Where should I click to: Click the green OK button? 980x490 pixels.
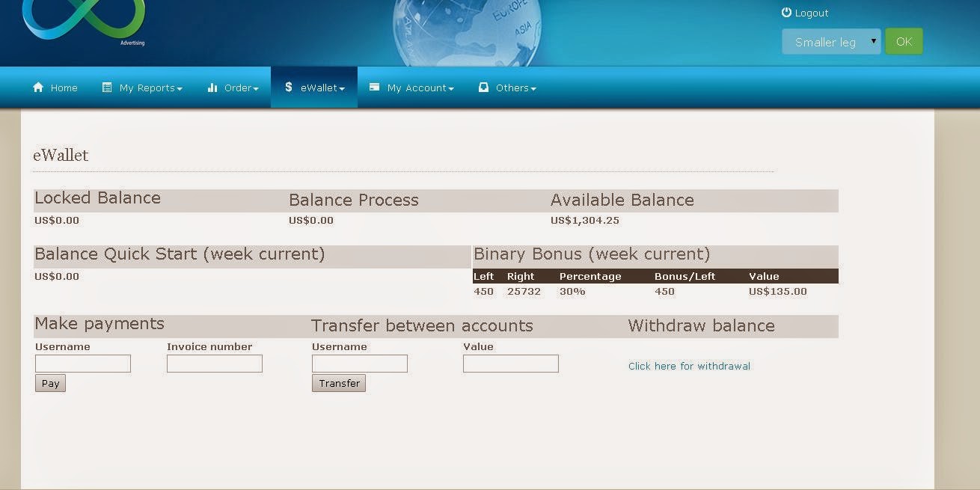pyautogui.click(x=904, y=42)
